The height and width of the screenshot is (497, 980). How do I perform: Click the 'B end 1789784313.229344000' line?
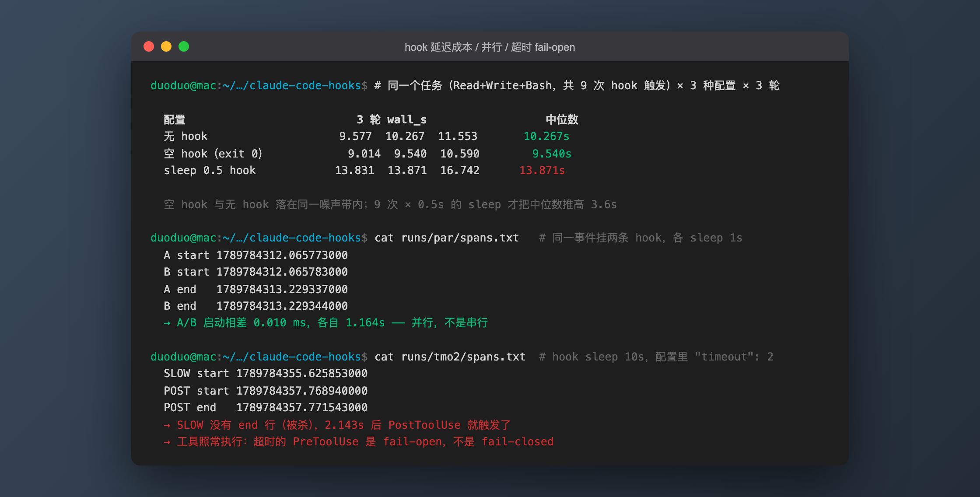[256, 306]
